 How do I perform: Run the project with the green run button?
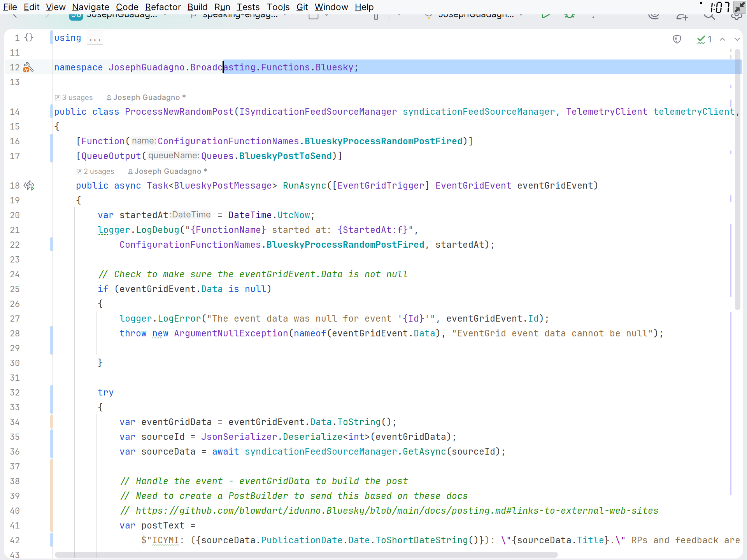pyautogui.click(x=545, y=16)
